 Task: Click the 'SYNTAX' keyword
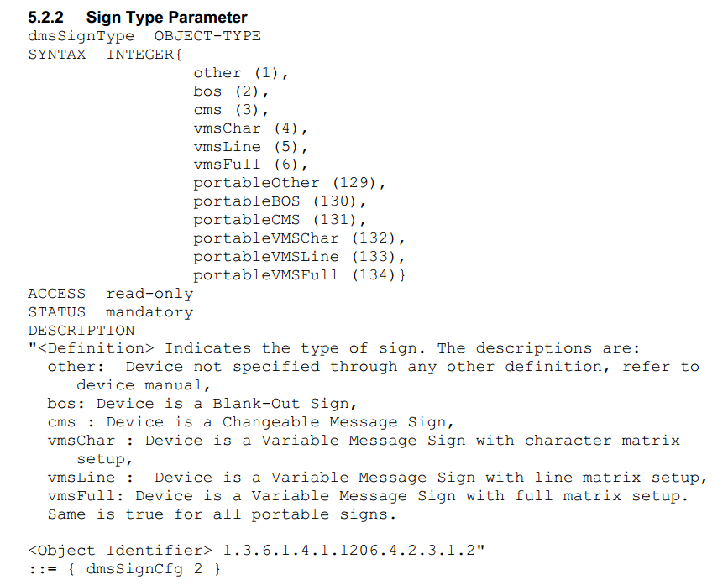point(57,55)
